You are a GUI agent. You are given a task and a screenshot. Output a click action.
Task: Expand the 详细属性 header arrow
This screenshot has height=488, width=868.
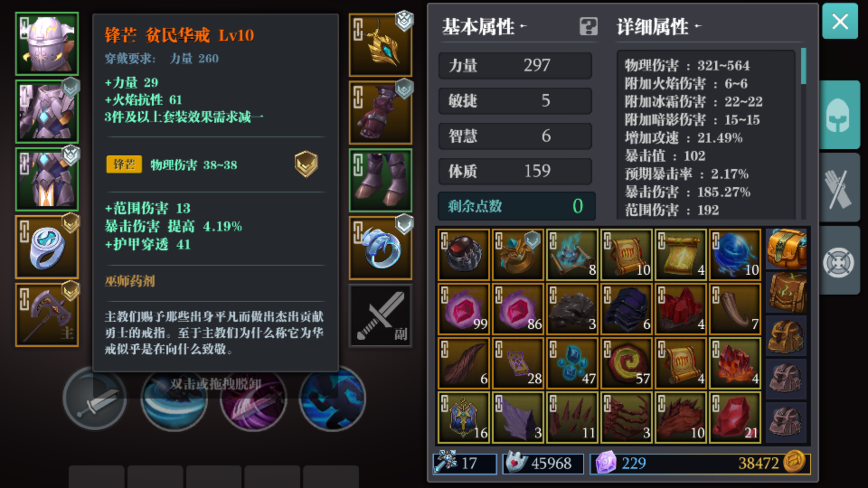pos(698,26)
